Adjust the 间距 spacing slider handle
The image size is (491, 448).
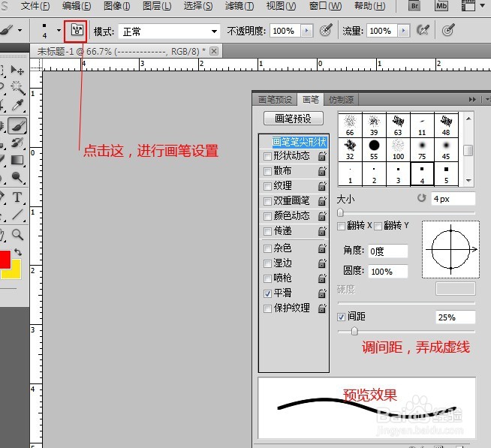tap(354, 331)
